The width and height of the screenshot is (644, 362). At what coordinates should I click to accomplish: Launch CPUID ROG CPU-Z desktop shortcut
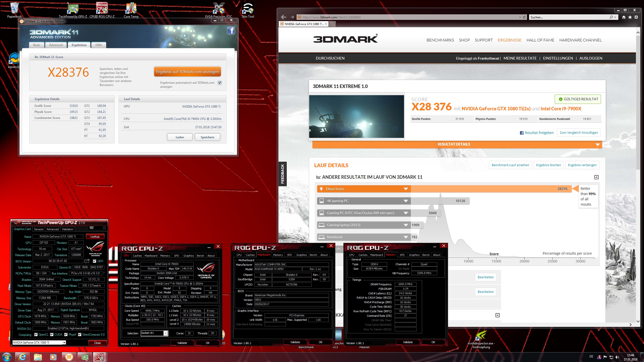pos(102,10)
